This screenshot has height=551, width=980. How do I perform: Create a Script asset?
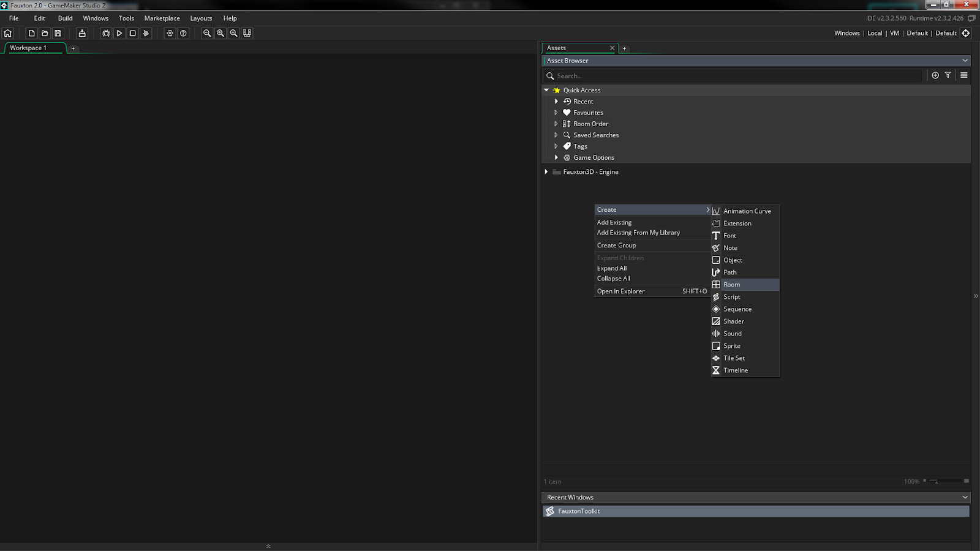(745, 297)
